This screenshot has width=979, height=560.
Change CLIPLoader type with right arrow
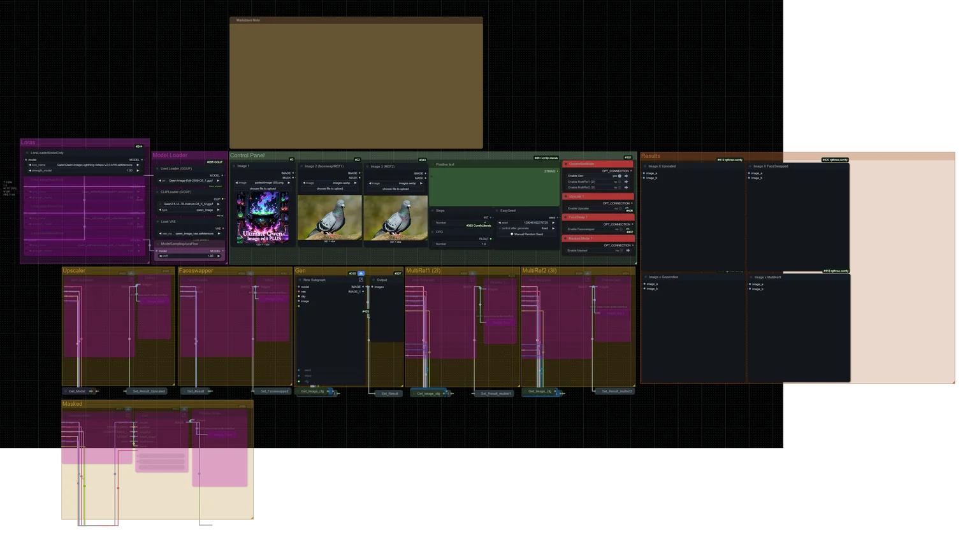click(219, 210)
